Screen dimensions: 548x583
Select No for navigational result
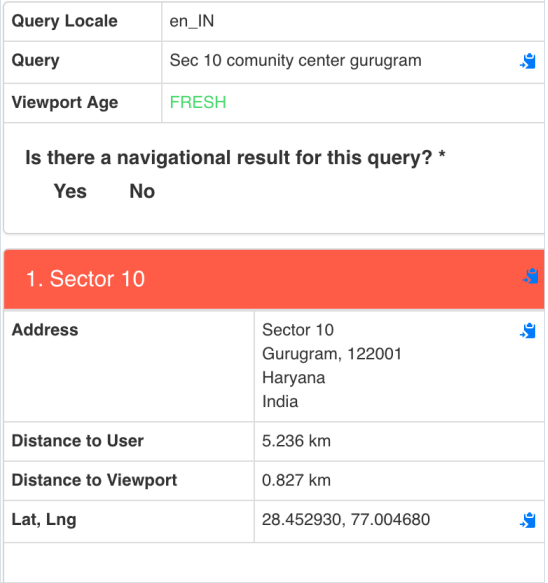(142, 191)
